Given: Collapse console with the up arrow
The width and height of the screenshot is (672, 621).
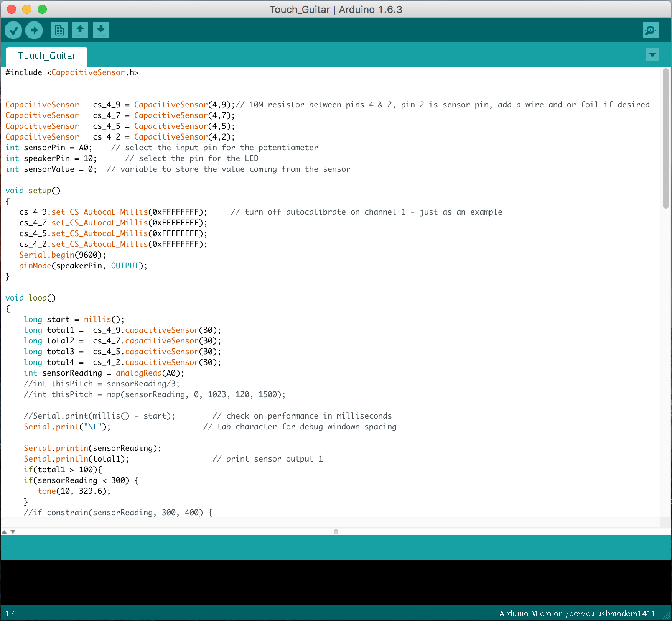Looking at the screenshot, I should click(x=5, y=532).
